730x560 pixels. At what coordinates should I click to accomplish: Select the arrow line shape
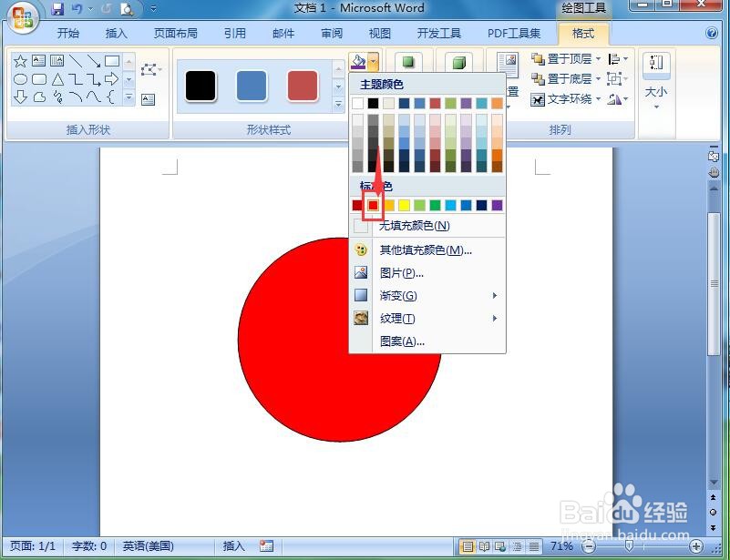click(94, 61)
